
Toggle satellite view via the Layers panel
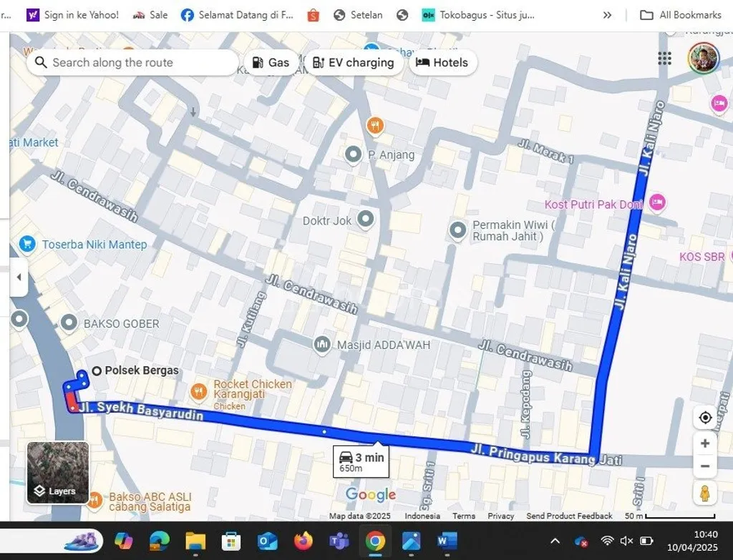pyautogui.click(x=57, y=472)
